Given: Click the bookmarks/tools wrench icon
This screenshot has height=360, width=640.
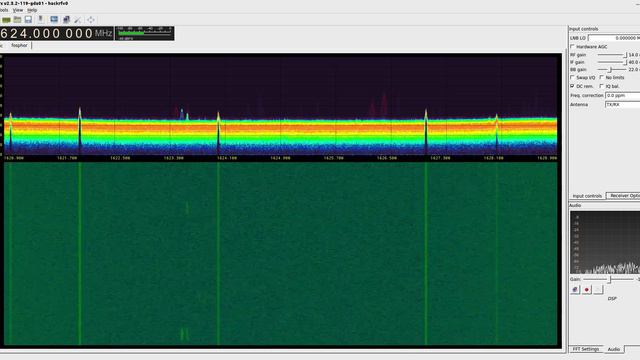Looking at the screenshot, I should [x=78, y=20].
